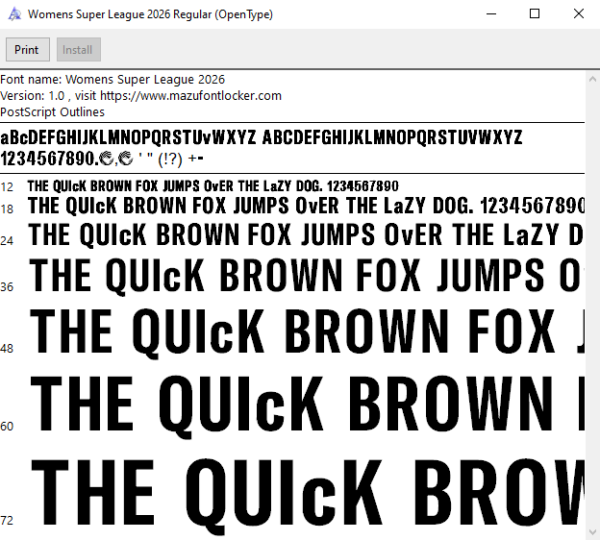600x540 pixels.
Task: Click the 72-point sample text line
Action: click(308, 494)
